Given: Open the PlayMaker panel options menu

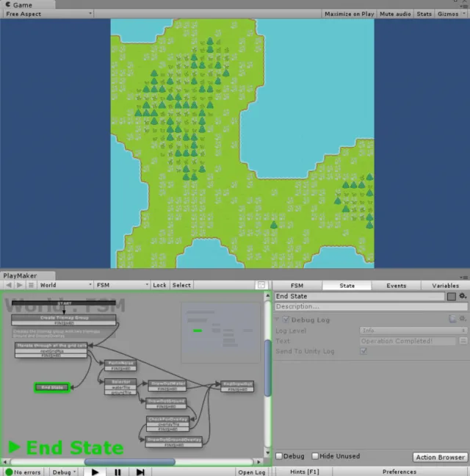Looking at the screenshot, I should (x=463, y=277).
